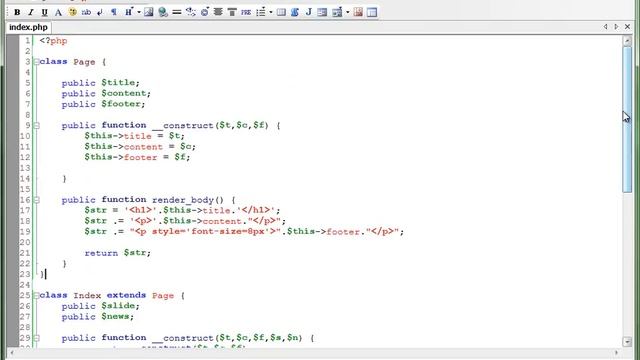This screenshot has height=360, width=640.
Task: Insert frames using frameset icon
Action: click(372, 12)
